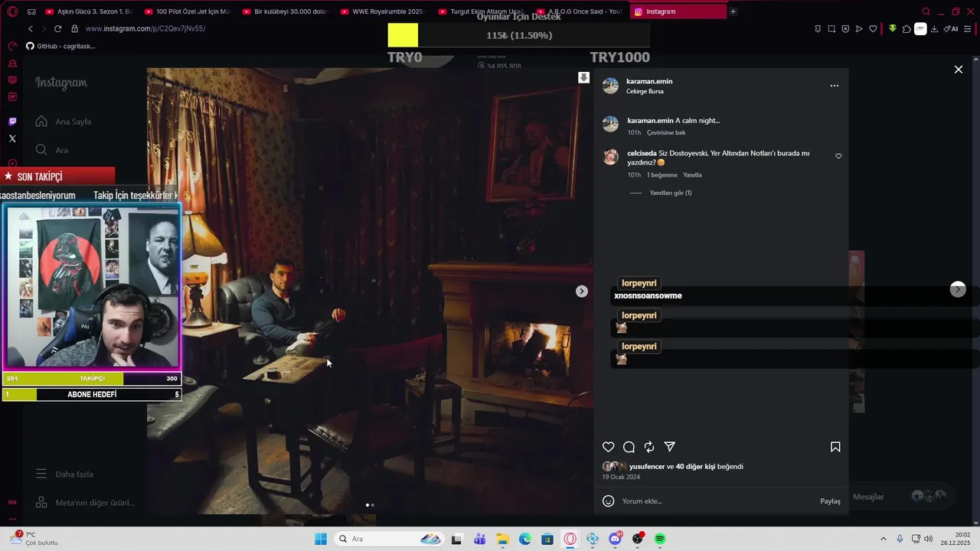Open the flow send arrow icon
980x551 pixels.
(x=859, y=29)
